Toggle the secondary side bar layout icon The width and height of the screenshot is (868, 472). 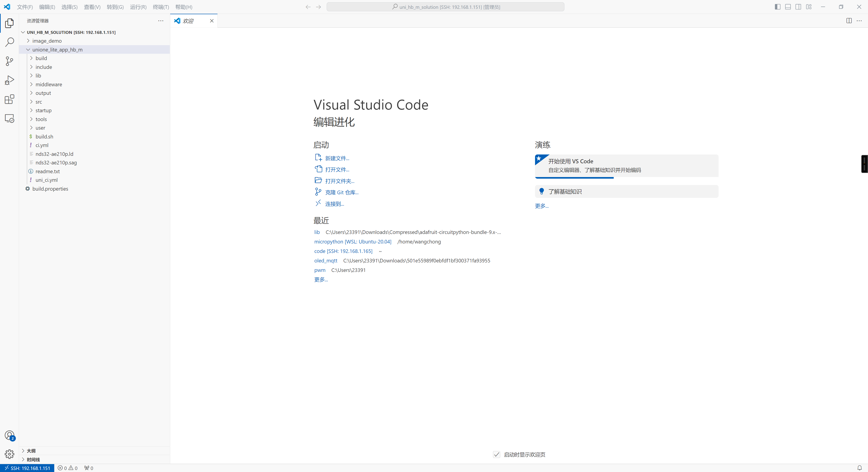pos(798,7)
